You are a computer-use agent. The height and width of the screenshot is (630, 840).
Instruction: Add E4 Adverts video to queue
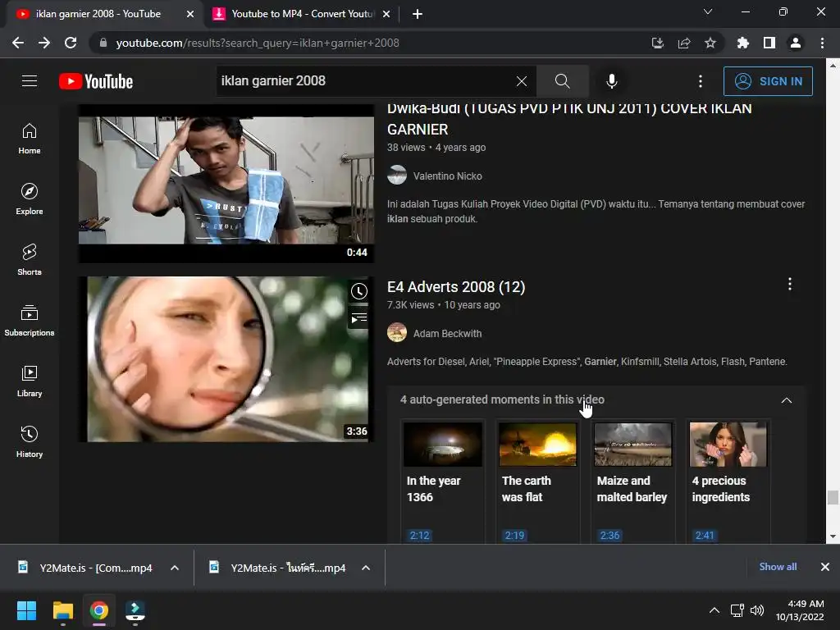point(359,318)
